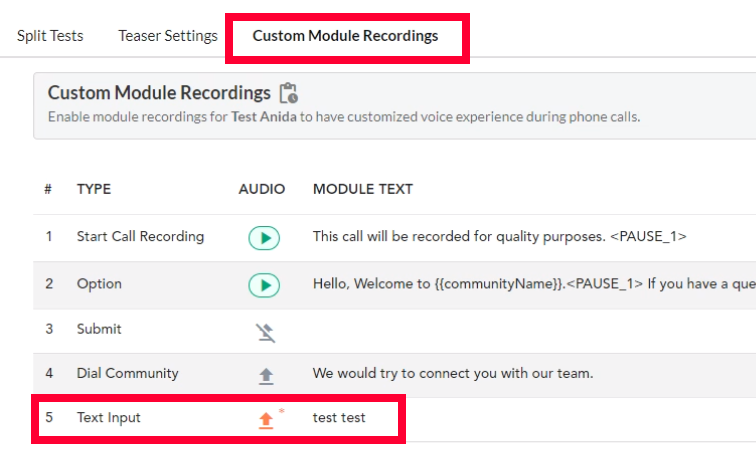Open the Split Tests tab
The width and height of the screenshot is (756, 458).
pos(50,36)
